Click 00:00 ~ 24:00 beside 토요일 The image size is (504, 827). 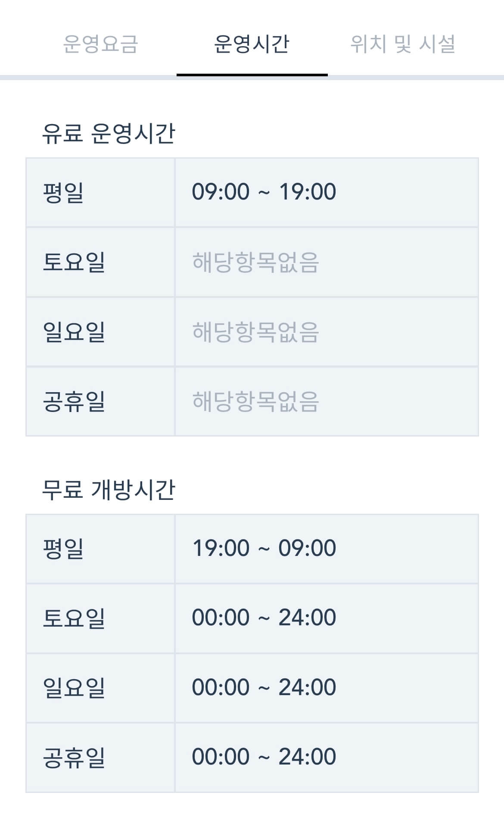point(264,617)
